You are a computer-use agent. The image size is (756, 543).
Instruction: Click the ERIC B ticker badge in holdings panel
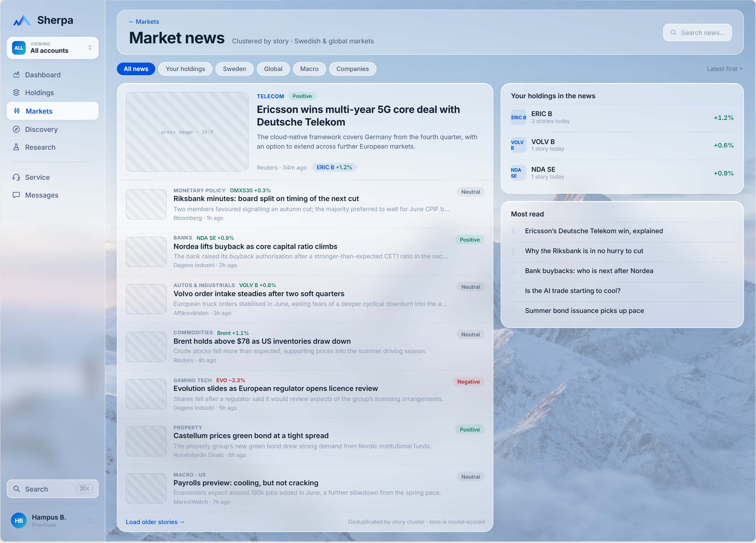point(518,117)
